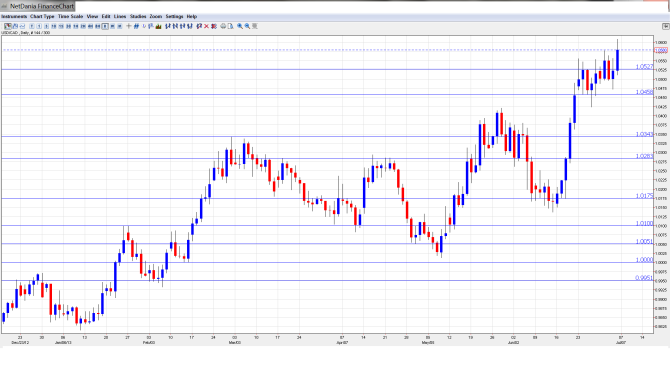Toggle the first time scale button

tap(32, 26)
